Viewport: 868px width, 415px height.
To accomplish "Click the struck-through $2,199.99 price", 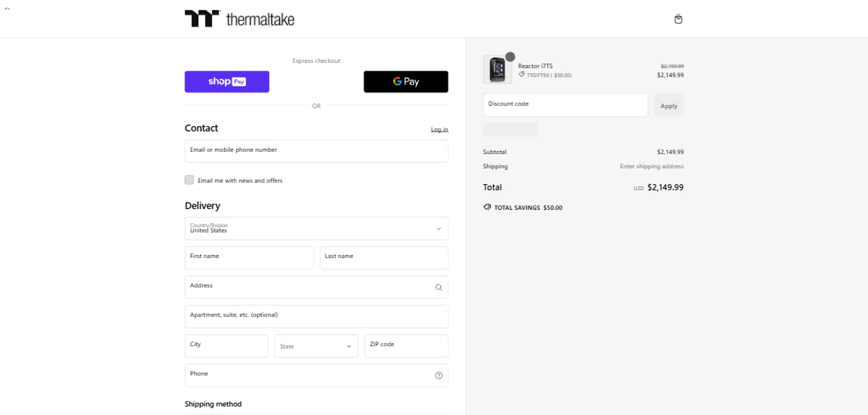I will (672, 66).
